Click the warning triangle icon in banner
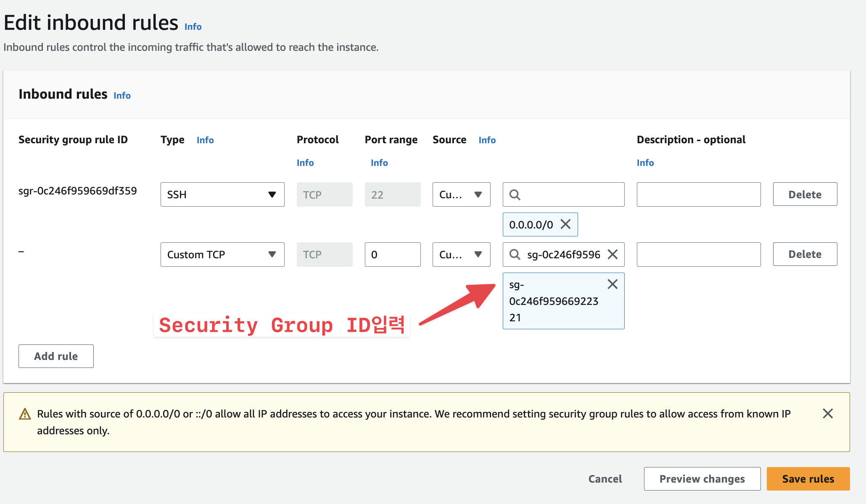This screenshot has width=866, height=504. pos(25,414)
